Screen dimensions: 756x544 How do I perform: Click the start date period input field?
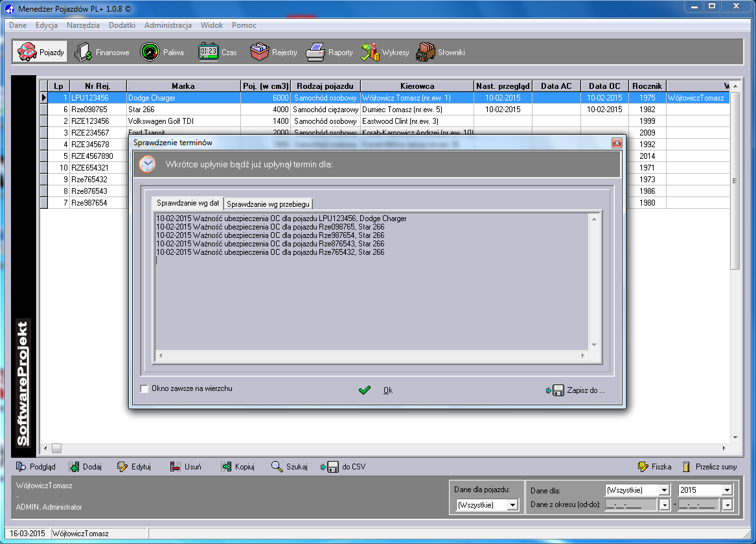[x=630, y=504]
